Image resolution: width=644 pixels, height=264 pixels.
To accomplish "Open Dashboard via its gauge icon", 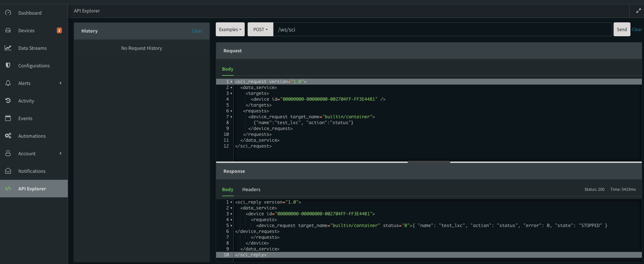I will pos(8,13).
